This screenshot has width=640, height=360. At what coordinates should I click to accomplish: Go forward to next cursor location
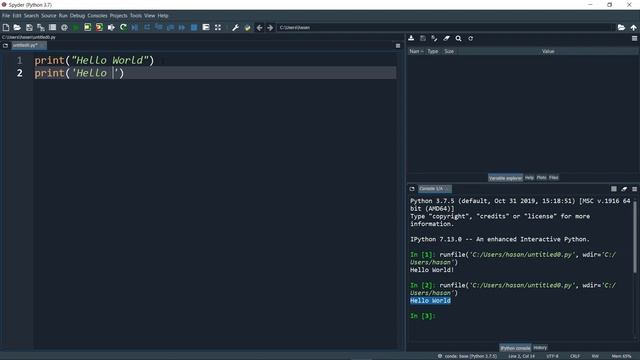270,28
